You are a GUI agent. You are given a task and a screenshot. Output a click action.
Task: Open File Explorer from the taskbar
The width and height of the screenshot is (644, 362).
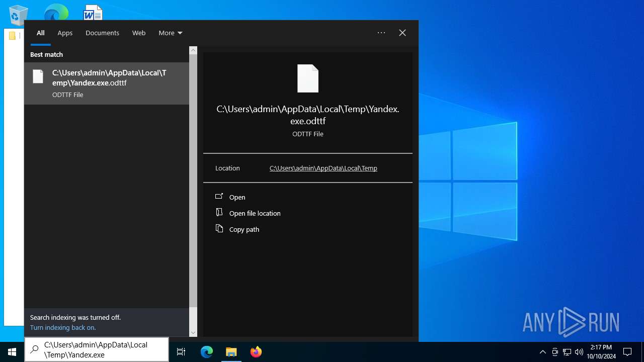click(x=231, y=352)
